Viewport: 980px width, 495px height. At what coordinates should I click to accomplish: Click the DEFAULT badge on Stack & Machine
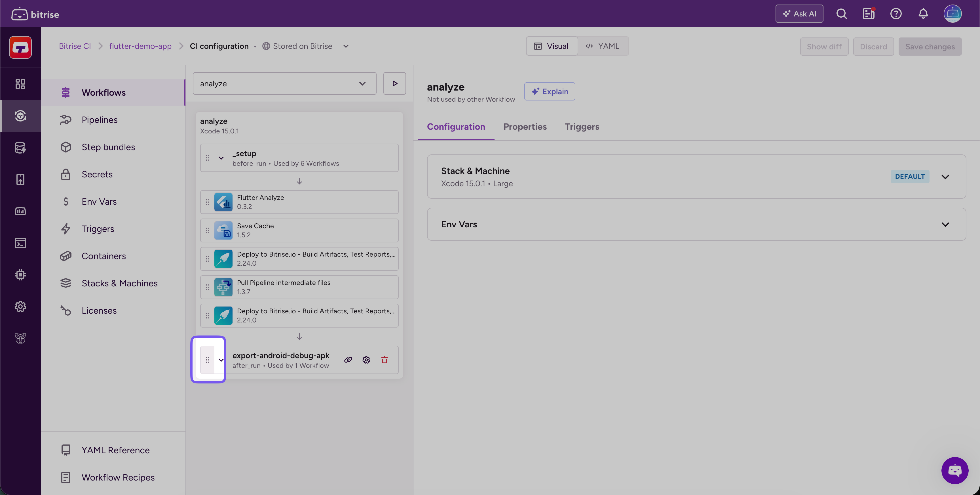(x=910, y=176)
